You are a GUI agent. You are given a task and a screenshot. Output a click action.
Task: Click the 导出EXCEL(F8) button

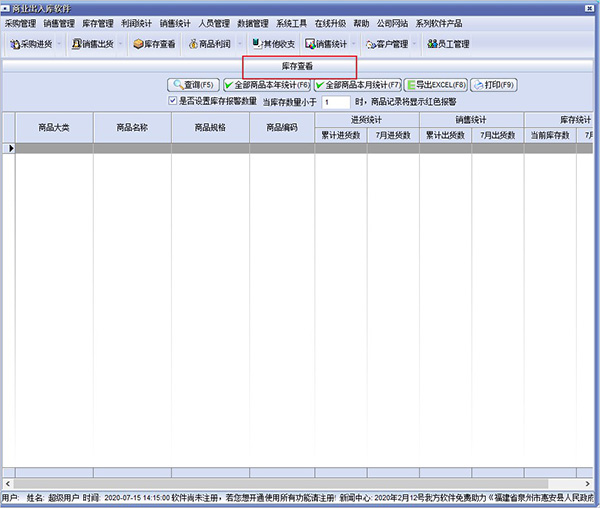click(x=435, y=85)
